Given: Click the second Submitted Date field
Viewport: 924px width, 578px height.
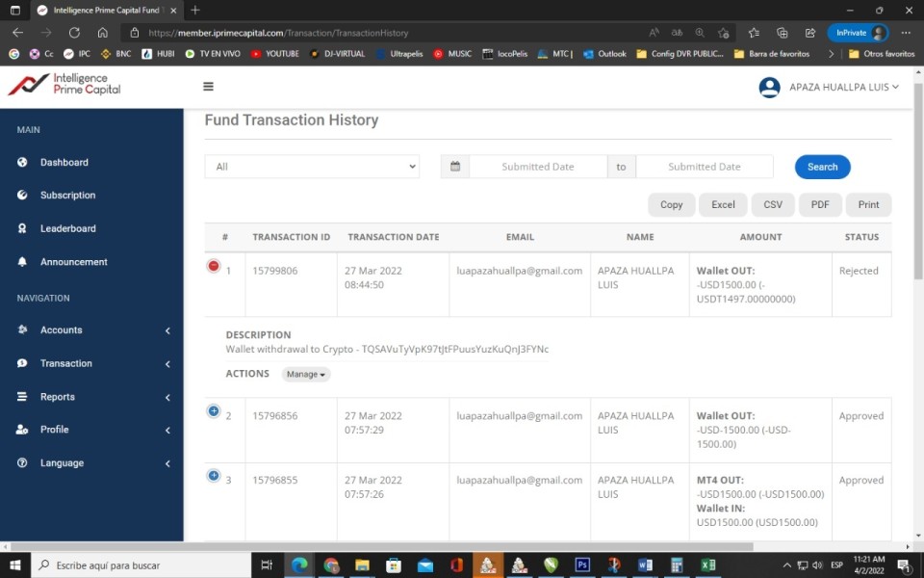Looking at the screenshot, I should tap(705, 167).
